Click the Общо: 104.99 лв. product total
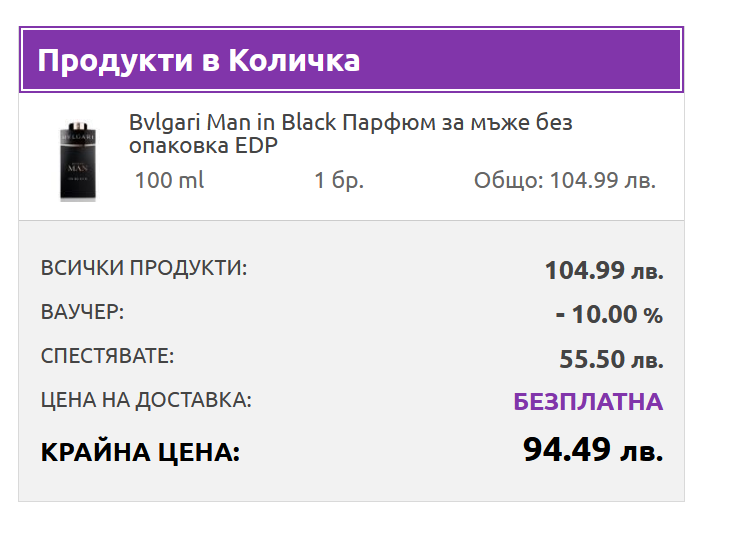 pyautogui.click(x=565, y=181)
